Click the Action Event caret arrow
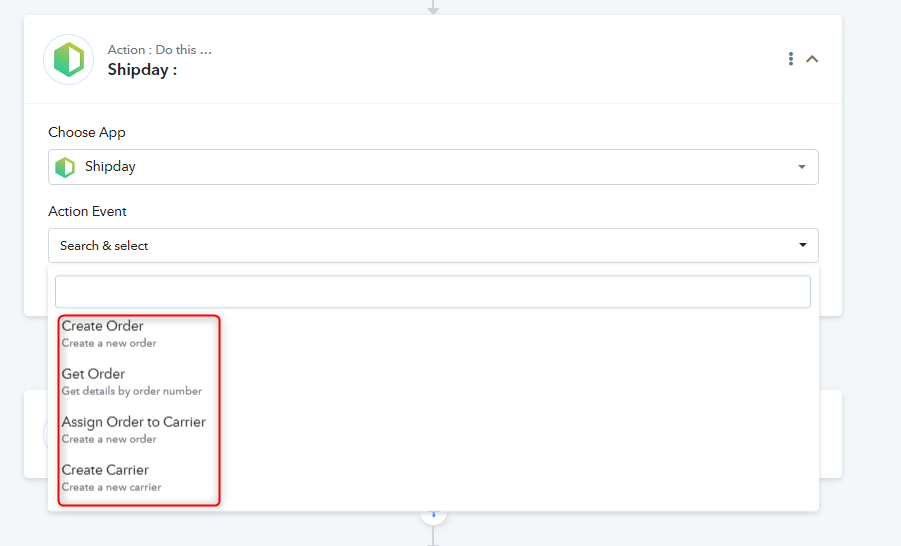 point(803,245)
